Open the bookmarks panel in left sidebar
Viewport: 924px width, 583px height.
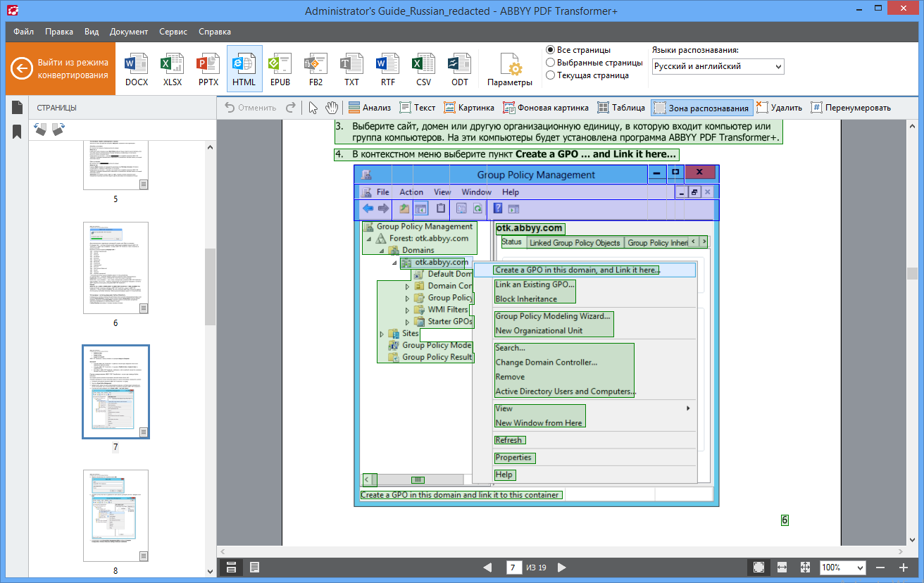tap(17, 132)
